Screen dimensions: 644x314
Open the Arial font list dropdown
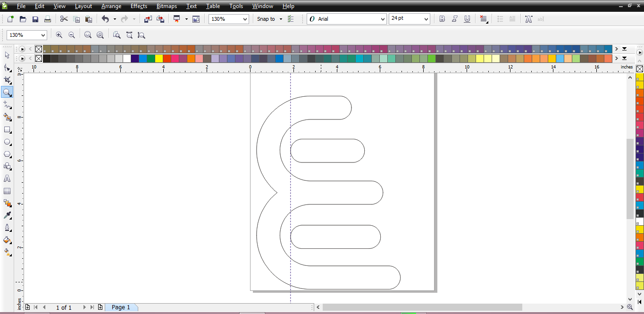(x=383, y=19)
